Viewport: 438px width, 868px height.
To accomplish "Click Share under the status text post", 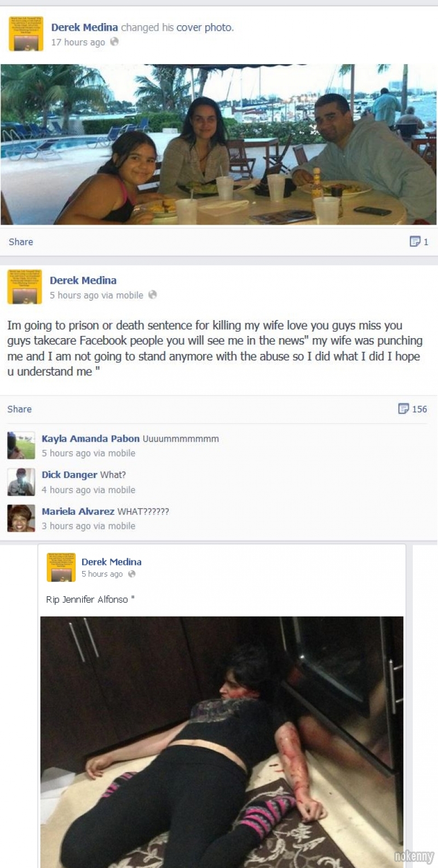I will pyautogui.click(x=19, y=409).
